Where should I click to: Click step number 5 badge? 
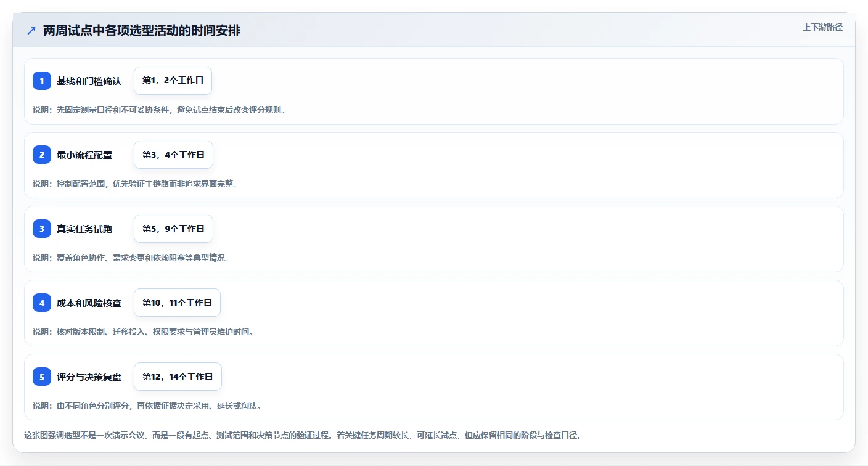pyautogui.click(x=42, y=377)
